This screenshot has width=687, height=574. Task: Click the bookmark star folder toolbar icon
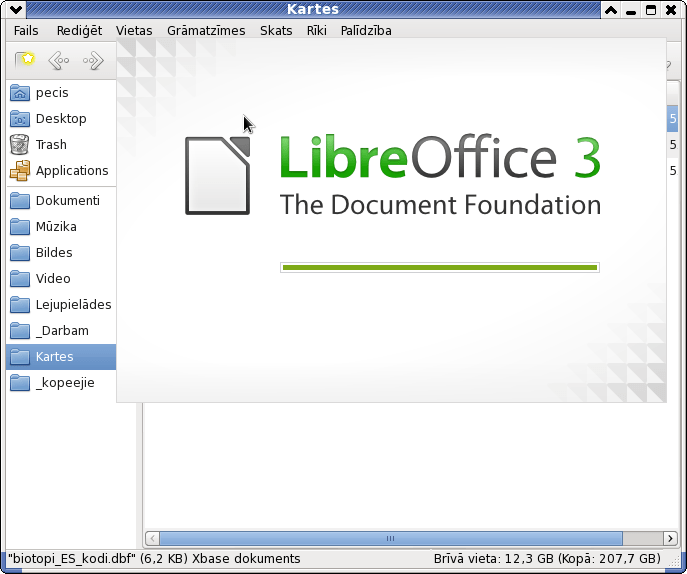tap(25, 60)
